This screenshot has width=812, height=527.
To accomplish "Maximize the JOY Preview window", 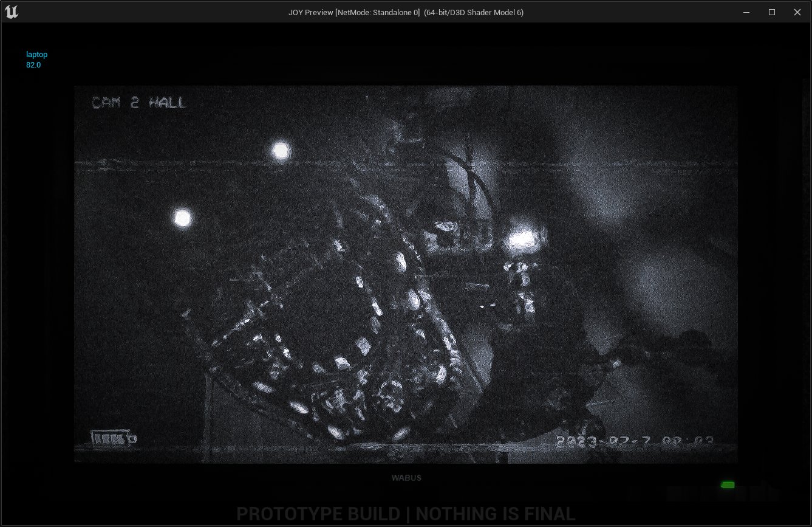I will pos(772,12).
